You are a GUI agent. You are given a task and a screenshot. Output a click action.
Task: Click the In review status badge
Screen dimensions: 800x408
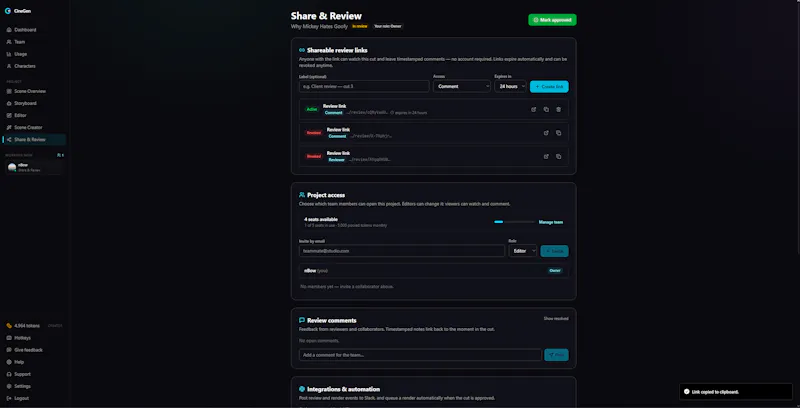pyautogui.click(x=360, y=26)
